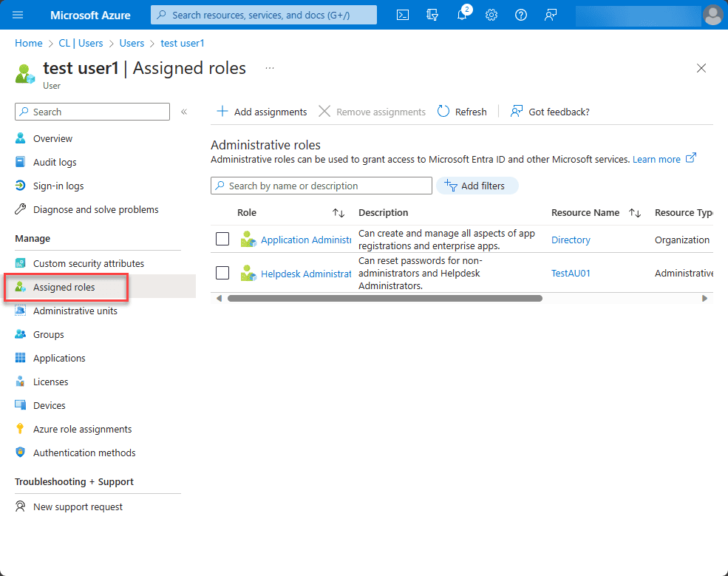Click the Description column header

click(x=383, y=213)
